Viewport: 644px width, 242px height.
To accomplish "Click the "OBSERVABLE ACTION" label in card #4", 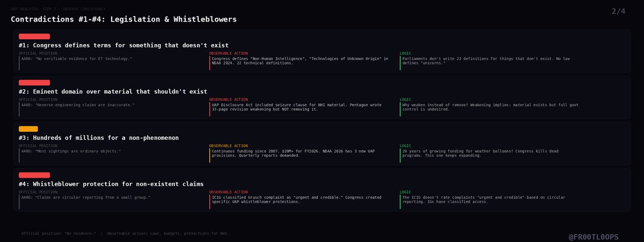I will (229, 192).
